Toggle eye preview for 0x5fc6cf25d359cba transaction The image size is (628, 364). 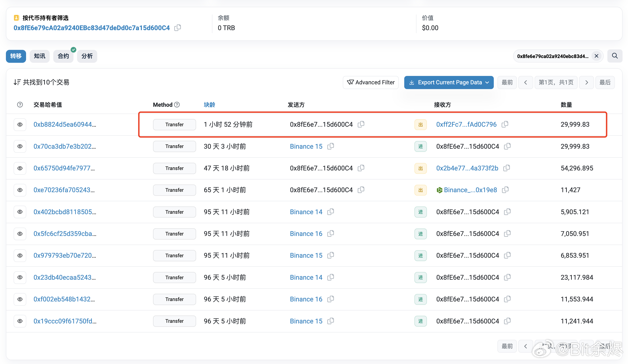coord(20,234)
